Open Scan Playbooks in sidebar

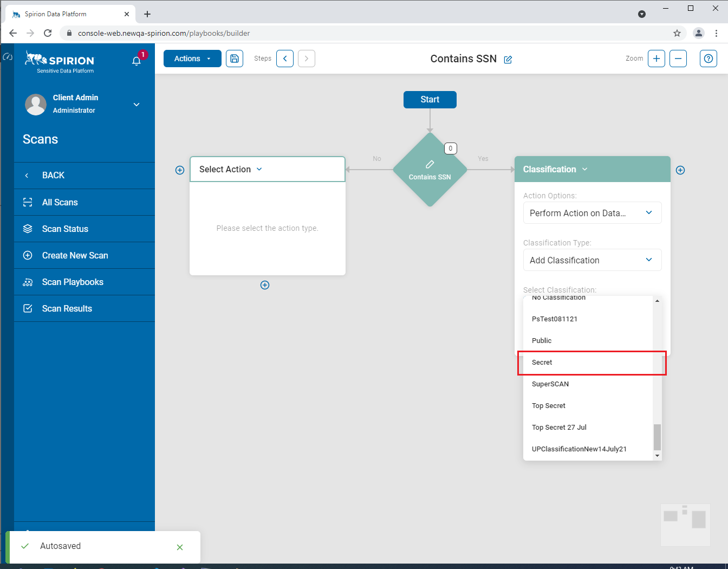pos(84,282)
